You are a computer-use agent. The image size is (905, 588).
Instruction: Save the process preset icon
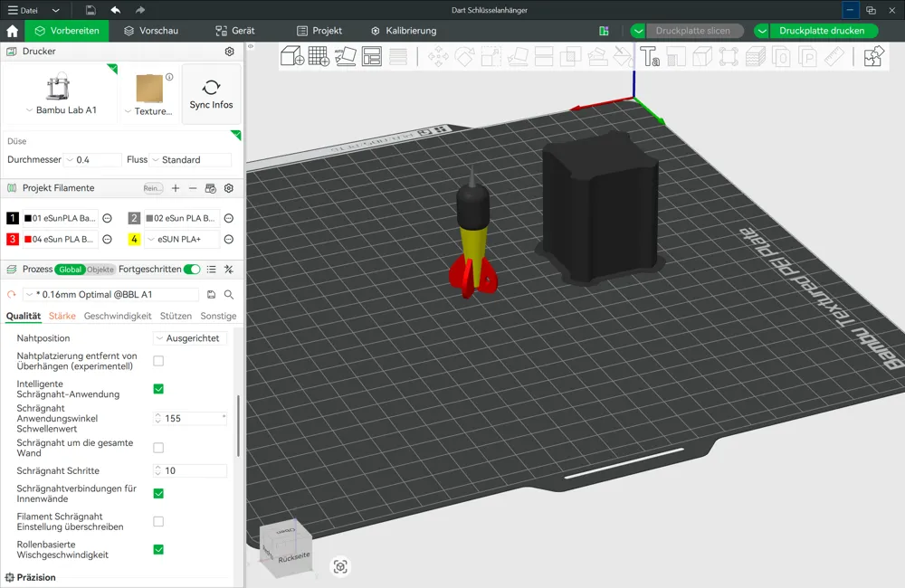click(x=211, y=294)
